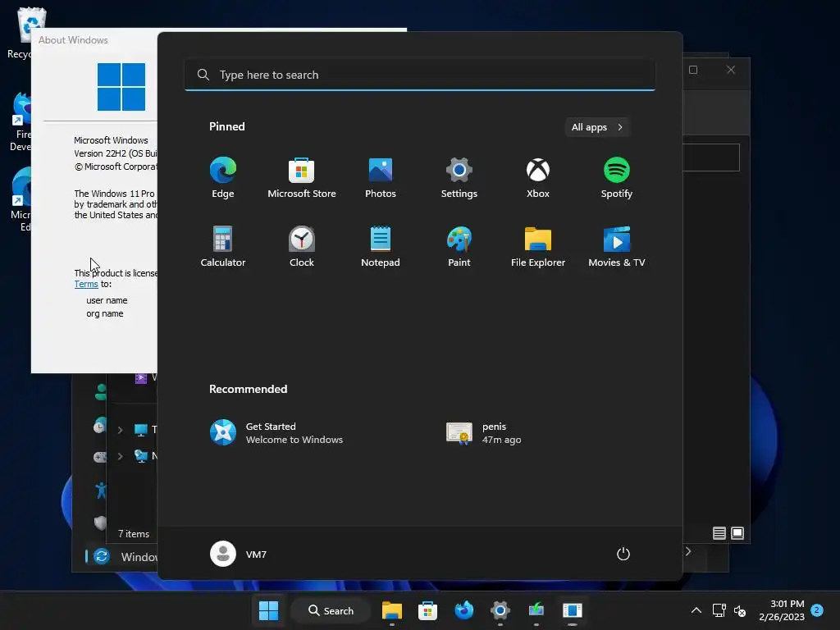
Task: Click the muted volume tray icon
Action: point(740,610)
